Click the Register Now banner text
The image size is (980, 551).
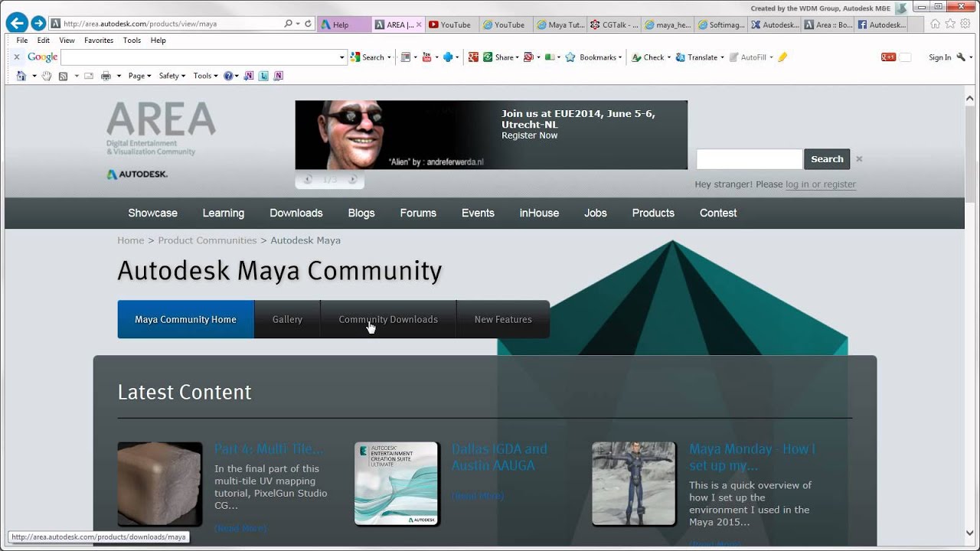click(530, 135)
